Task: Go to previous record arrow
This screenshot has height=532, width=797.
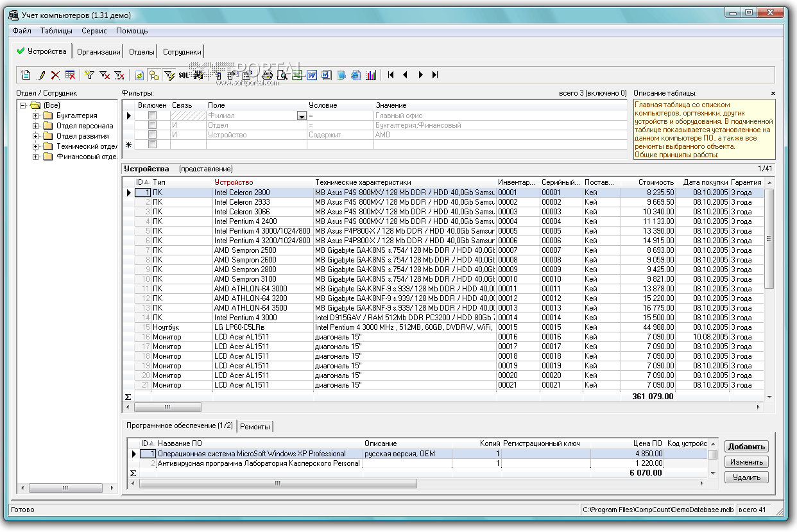Action: [x=405, y=75]
